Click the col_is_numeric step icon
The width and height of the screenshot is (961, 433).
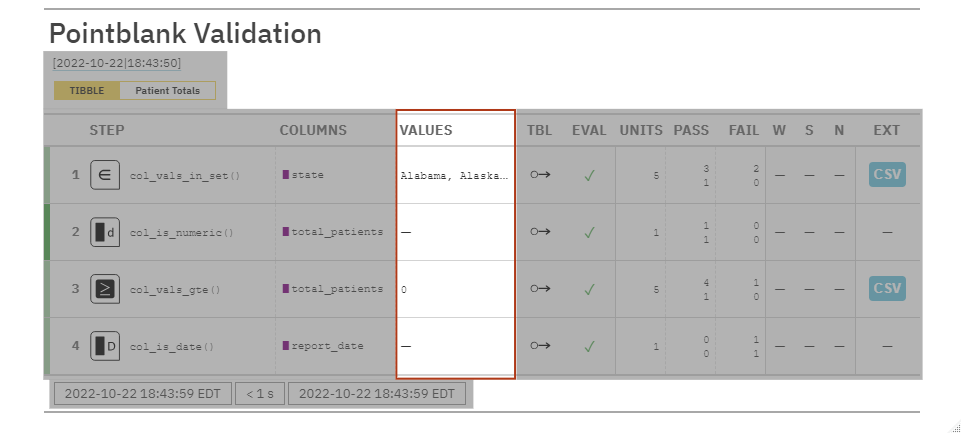105,232
